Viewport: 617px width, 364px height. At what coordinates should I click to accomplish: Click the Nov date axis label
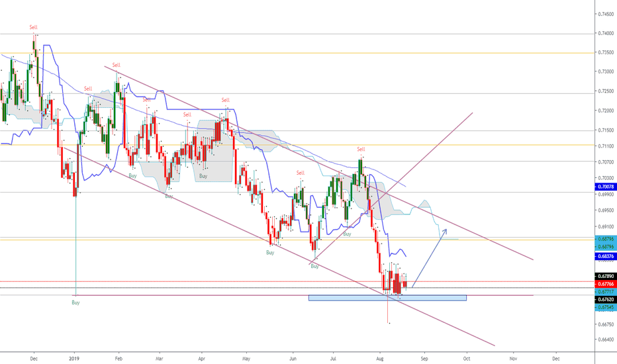(x=513, y=359)
